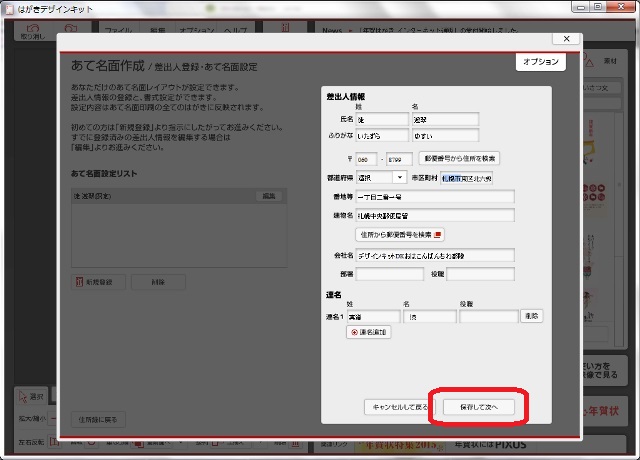Expand the 都道府県 prefecture dropdown

click(380, 177)
